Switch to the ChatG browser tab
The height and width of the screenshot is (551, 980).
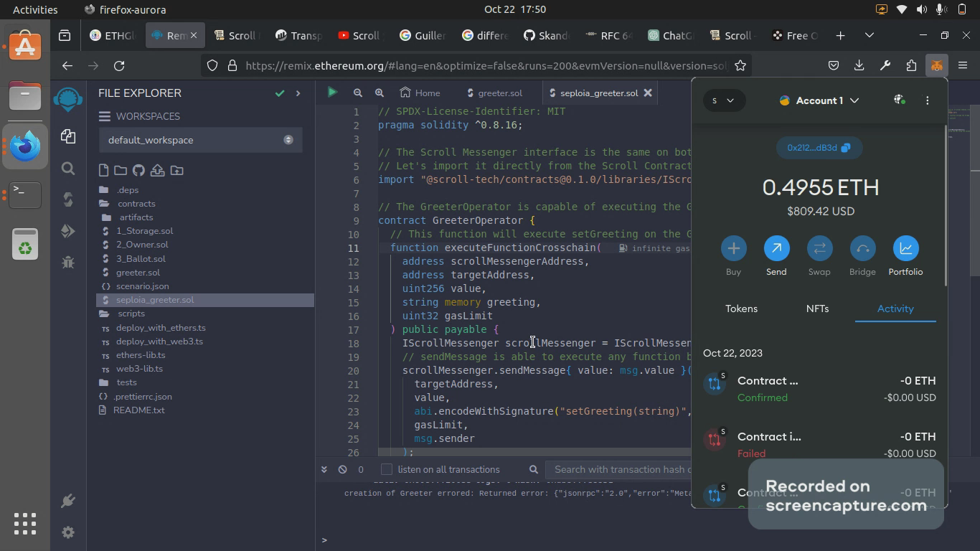[x=670, y=35]
